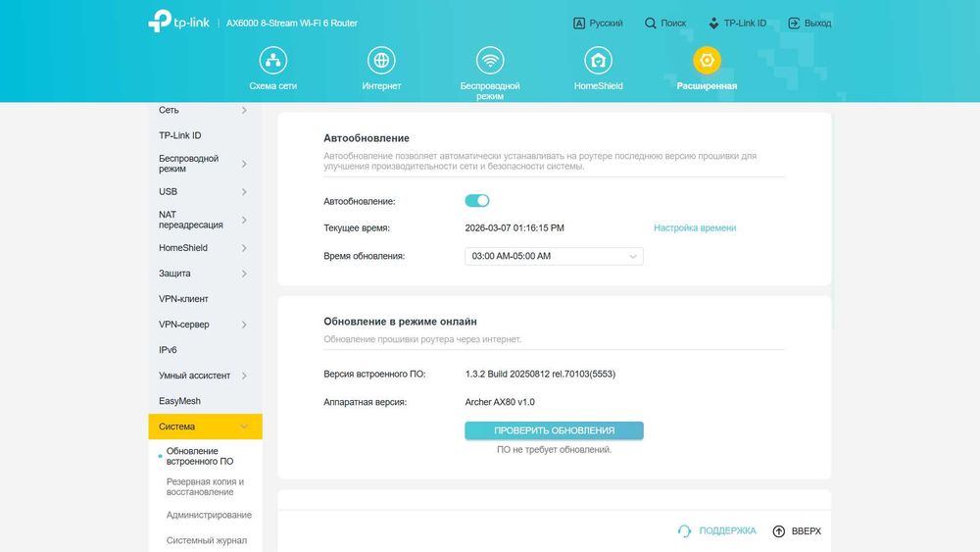Turn off the Автообновление switch
The width and height of the screenshot is (980, 552).
click(477, 201)
